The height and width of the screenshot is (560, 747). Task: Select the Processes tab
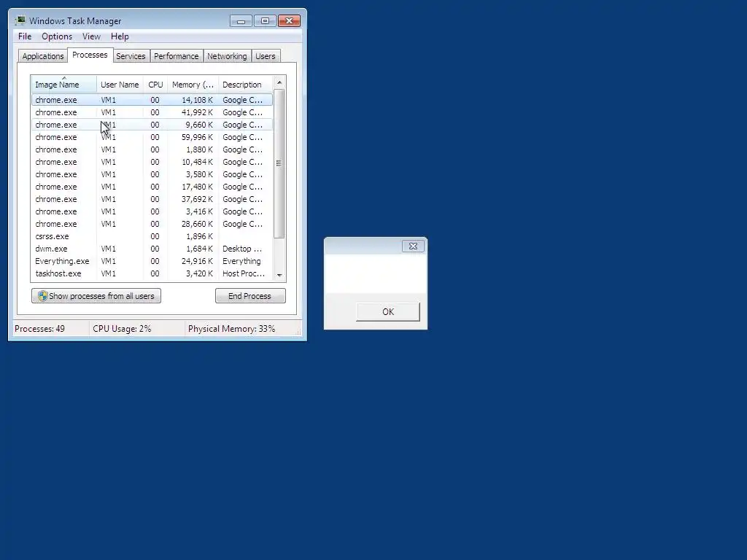(90, 55)
